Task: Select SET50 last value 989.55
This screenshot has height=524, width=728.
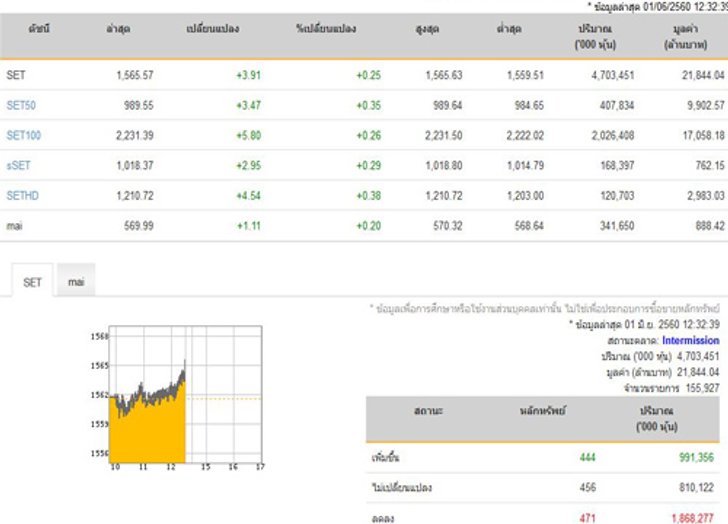Action: click(x=138, y=105)
